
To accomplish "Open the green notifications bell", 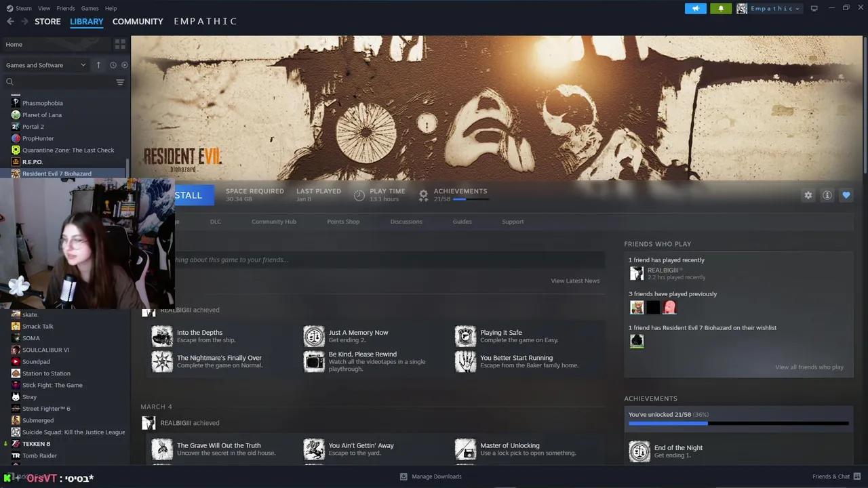I will tap(720, 8).
